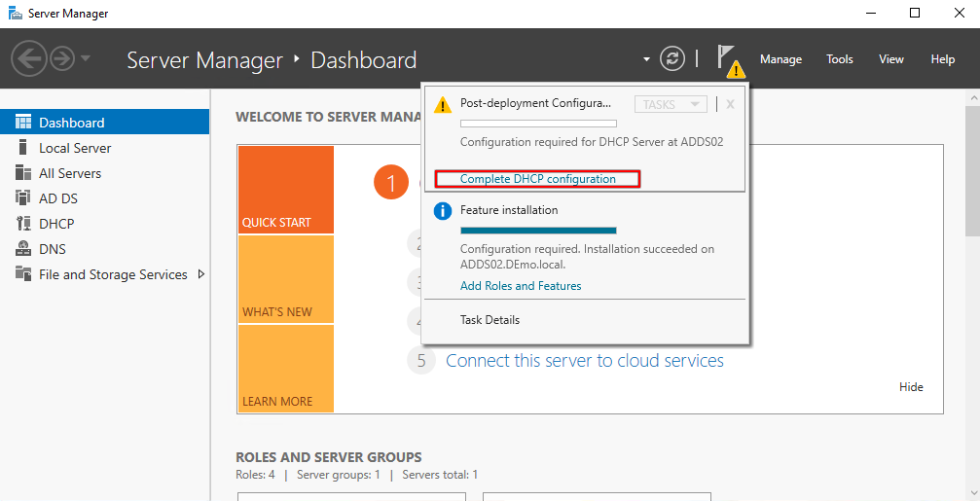
Task: Click the orange step 1 circle
Action: tap(390, 183)
